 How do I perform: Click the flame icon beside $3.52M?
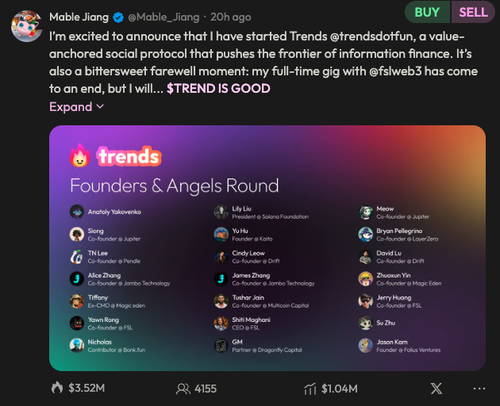pyautogui.click(x=57, y=388)
